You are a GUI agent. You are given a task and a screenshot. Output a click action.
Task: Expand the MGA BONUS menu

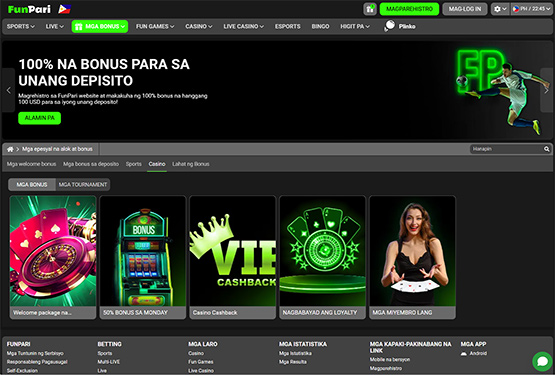click(x=100, y=26)
